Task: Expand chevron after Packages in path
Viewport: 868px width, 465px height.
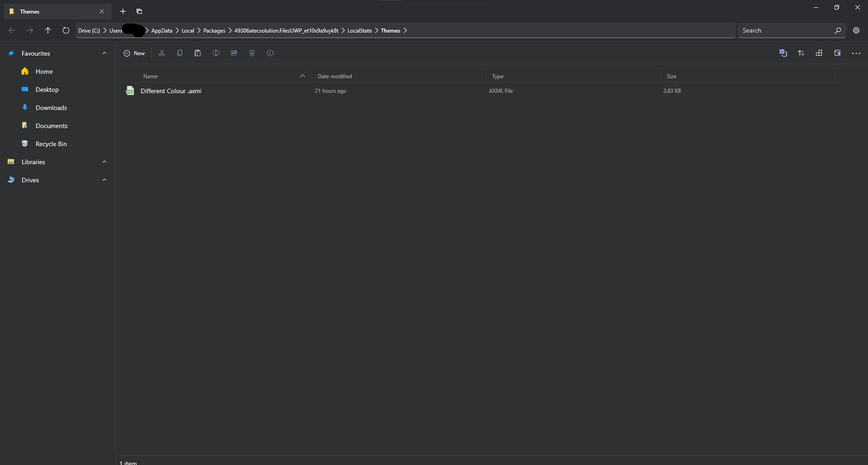Action: click(230, 30)
